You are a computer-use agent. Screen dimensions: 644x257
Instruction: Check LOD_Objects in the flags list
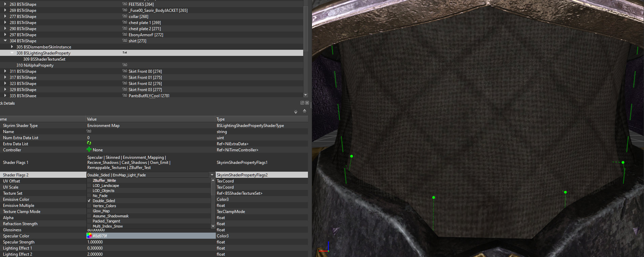[89, 191]
